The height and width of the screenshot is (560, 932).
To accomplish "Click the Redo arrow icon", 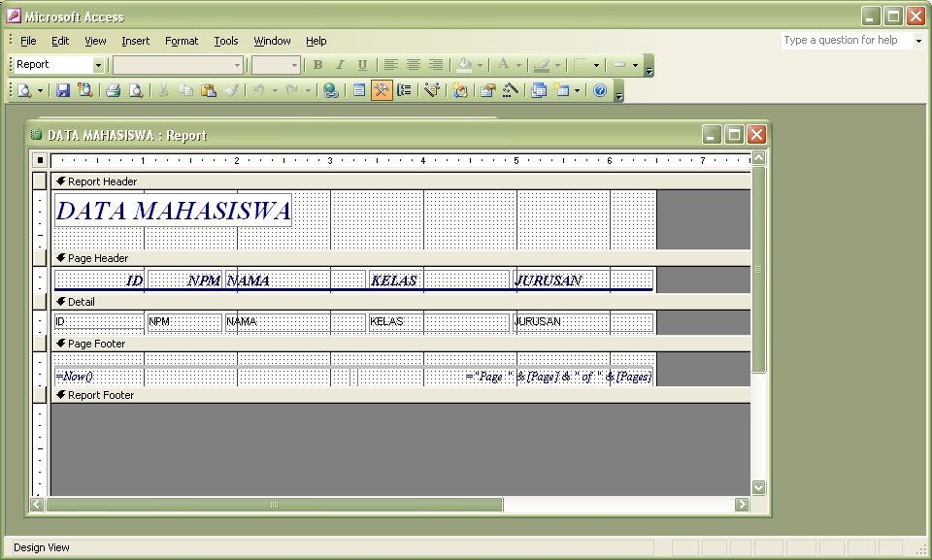I will click(x=292, y=90).
